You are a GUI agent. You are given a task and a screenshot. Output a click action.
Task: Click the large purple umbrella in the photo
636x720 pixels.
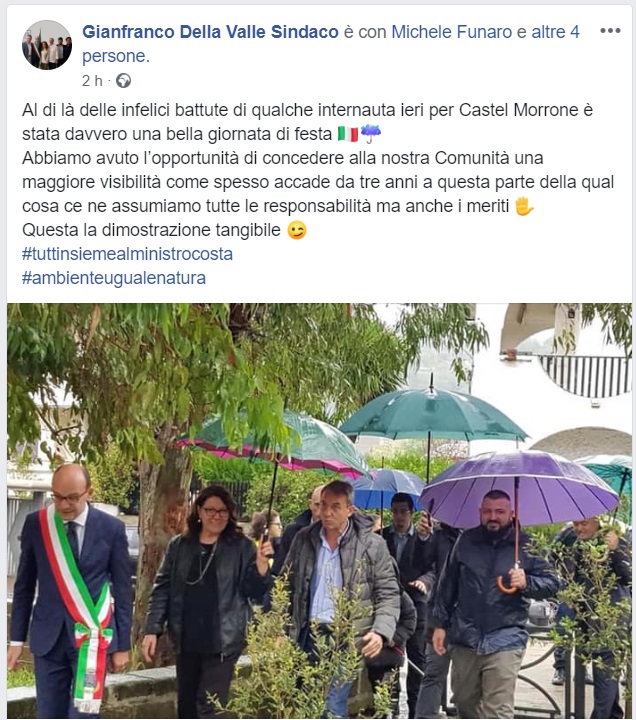coord(519,488)
